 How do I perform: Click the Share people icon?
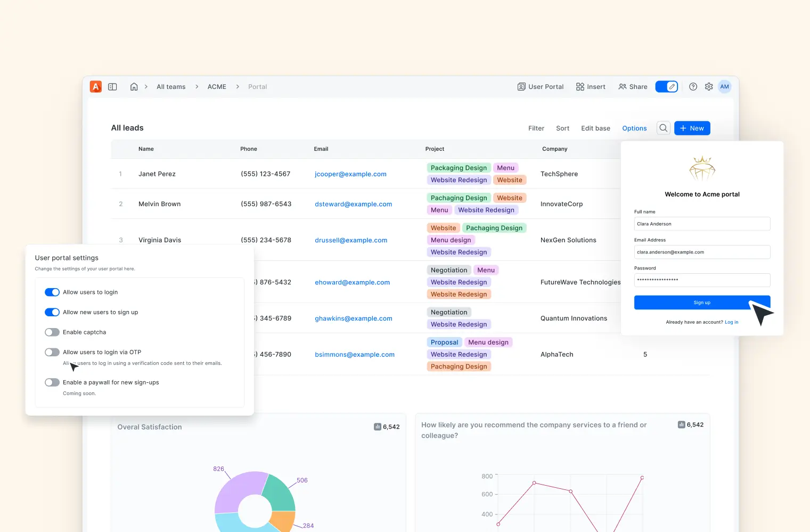point(622,87)
